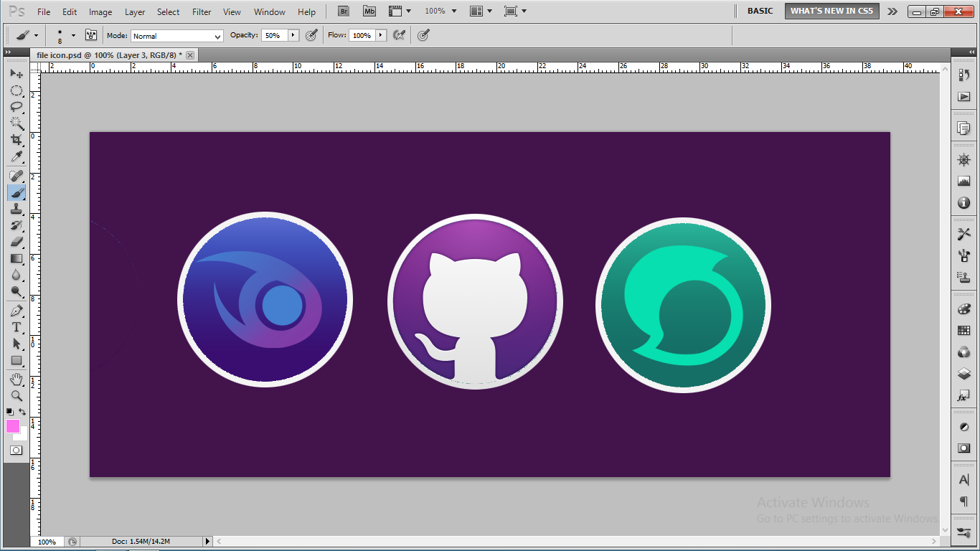
Task: Open the Info panel icon
Action: click(x=963, y=203)
